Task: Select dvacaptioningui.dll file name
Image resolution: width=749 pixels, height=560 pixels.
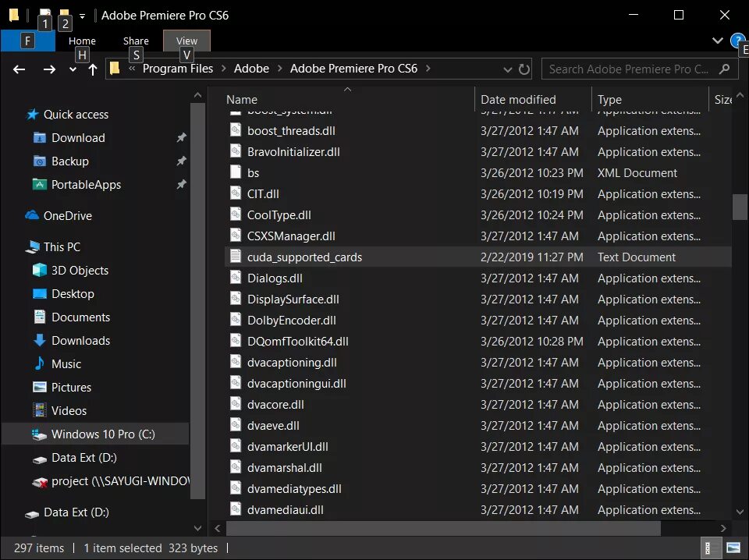Action: [296, 384]
